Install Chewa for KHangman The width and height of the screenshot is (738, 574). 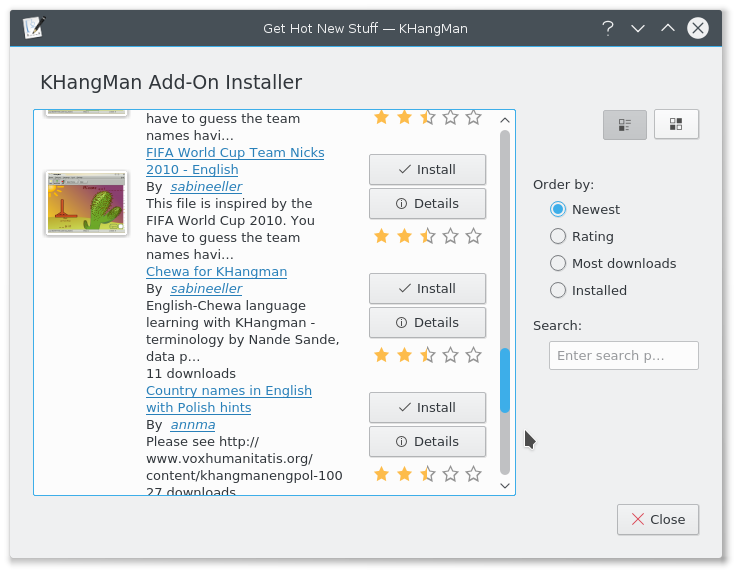click(x=427, y=288)
